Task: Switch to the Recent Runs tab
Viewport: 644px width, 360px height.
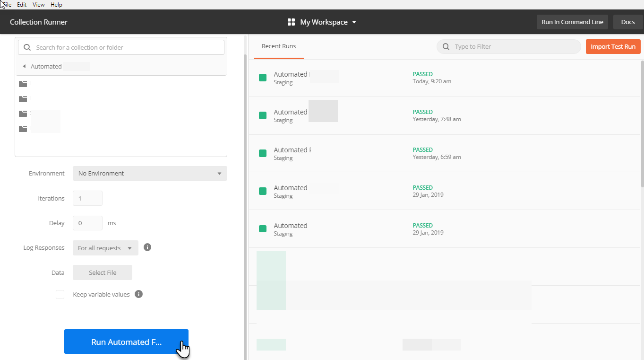Action: pos(279,46)
